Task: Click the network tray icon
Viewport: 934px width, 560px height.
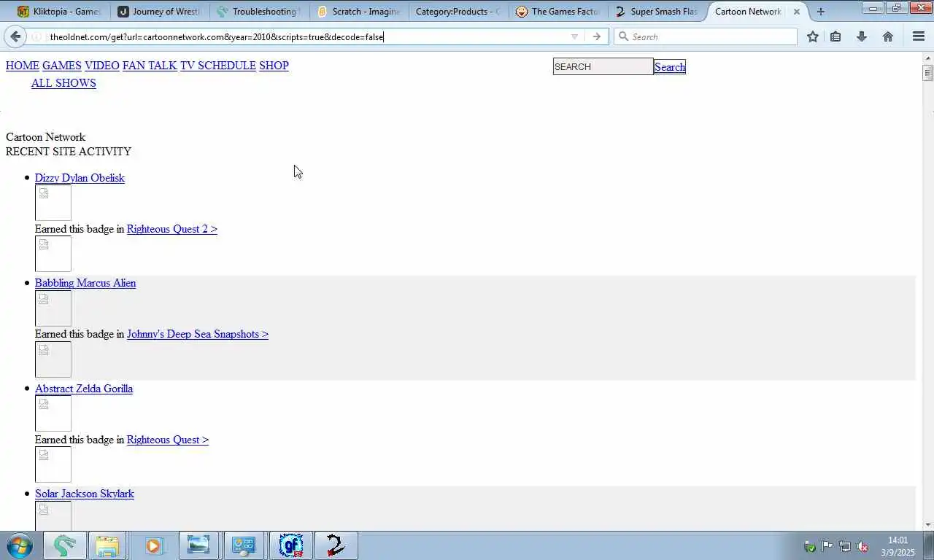Action: (845, 546)
